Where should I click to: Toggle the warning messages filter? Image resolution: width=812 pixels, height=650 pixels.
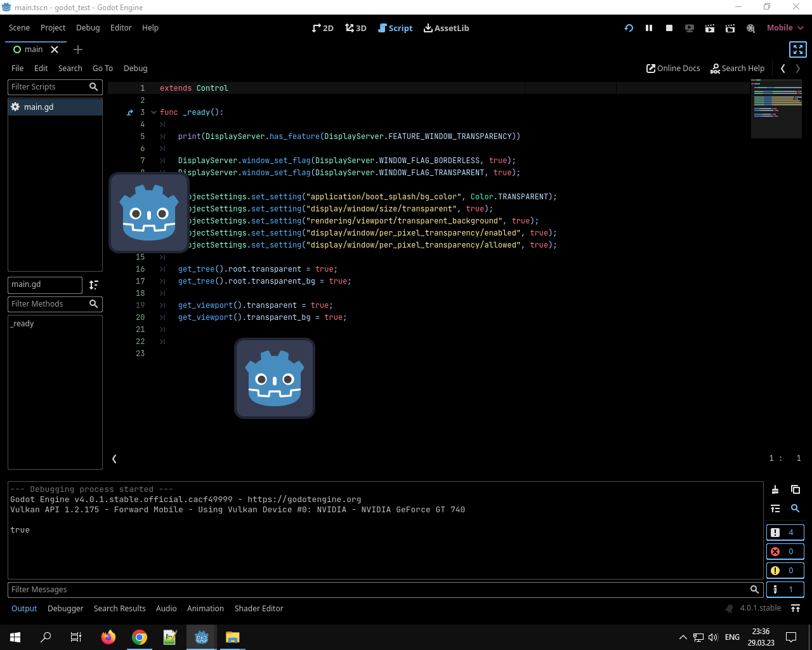[785, 570]
